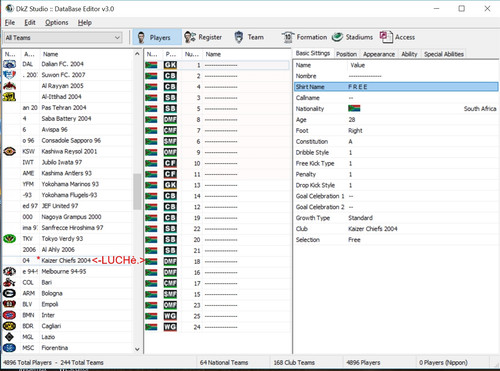Select the Basic Sittings tab
500x371 pixels.
pos(313,53)
